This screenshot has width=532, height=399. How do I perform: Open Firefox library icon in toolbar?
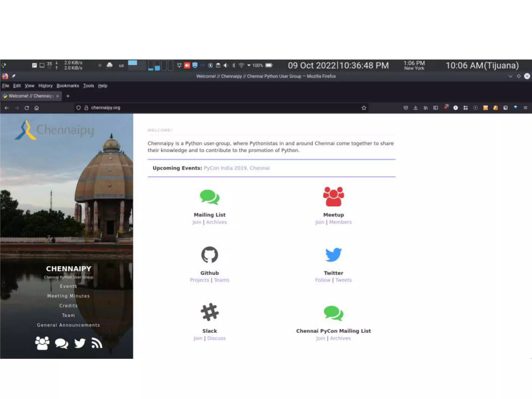[x=425, y=108]
